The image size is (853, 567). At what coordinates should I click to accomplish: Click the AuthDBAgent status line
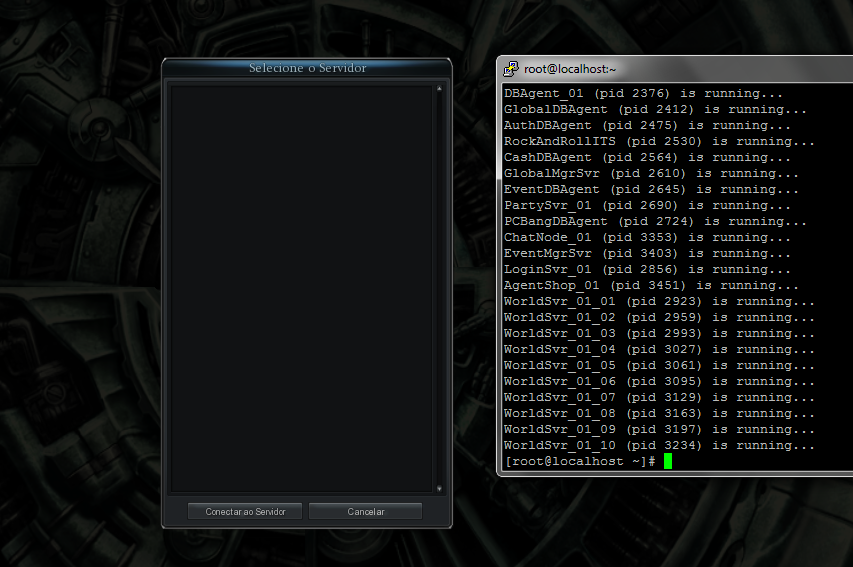pos(647,125)
